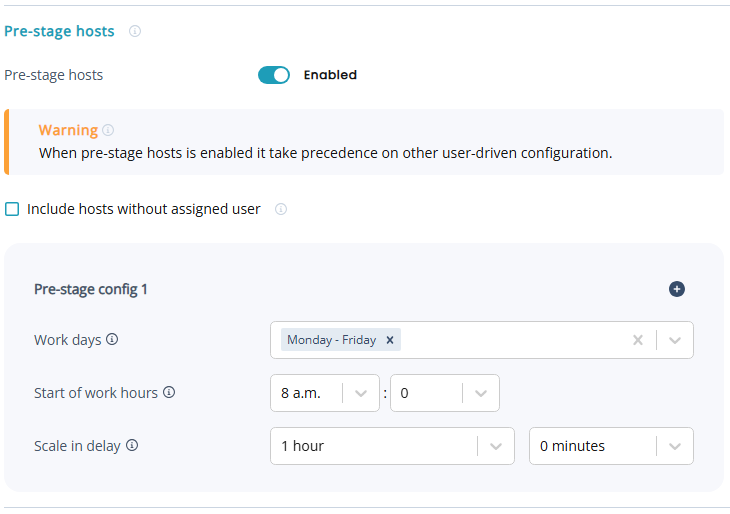Click info icon next to Work days
The image size is (730, 514).
coord(112,339)
